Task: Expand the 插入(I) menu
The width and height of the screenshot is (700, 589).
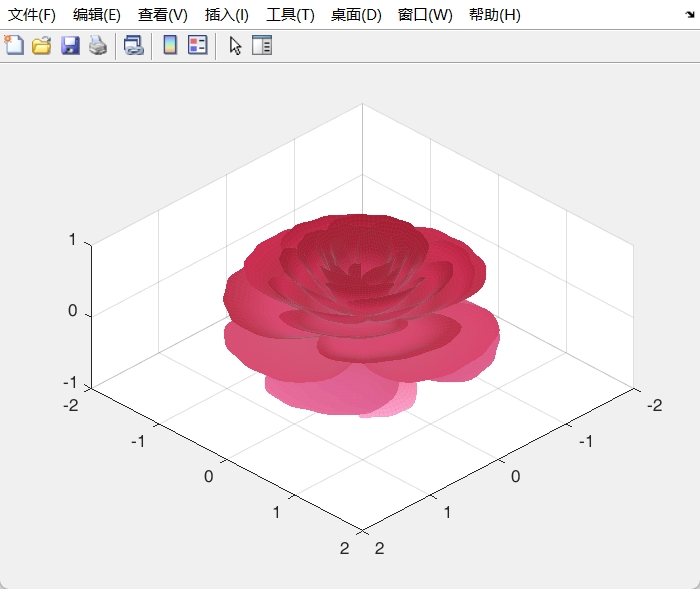Action: pos(226,15)
